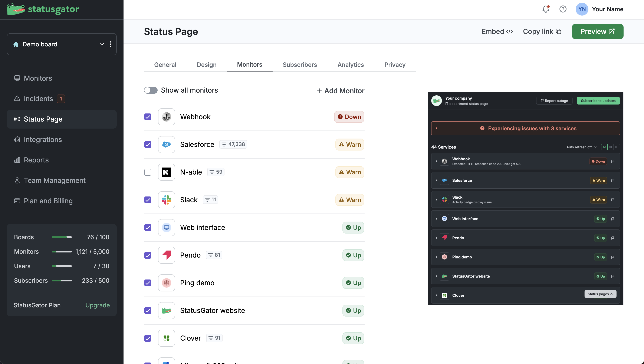644x364 pixels.
Task: Click the flag icon on Webhook preview row
Action: [x=613, y=161]
